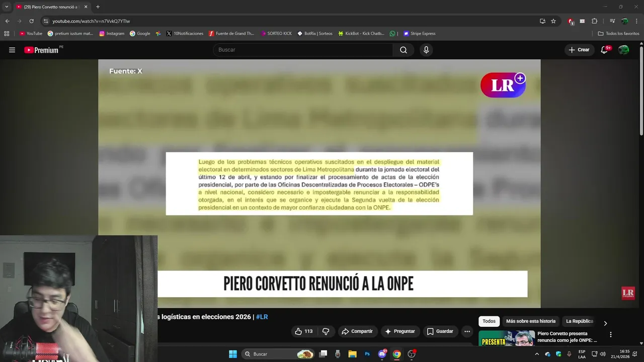Open Chrome profile avatar in toolbar

[x=624, y=21]
